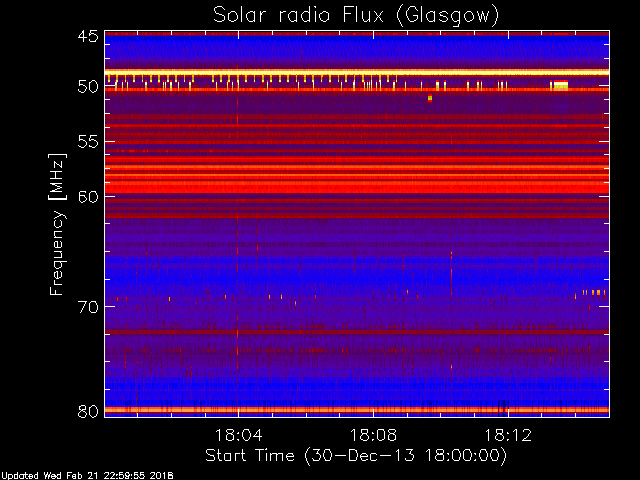640x480 pixels.
Task: Select the 60 MHz tick label
Action: 87,196
